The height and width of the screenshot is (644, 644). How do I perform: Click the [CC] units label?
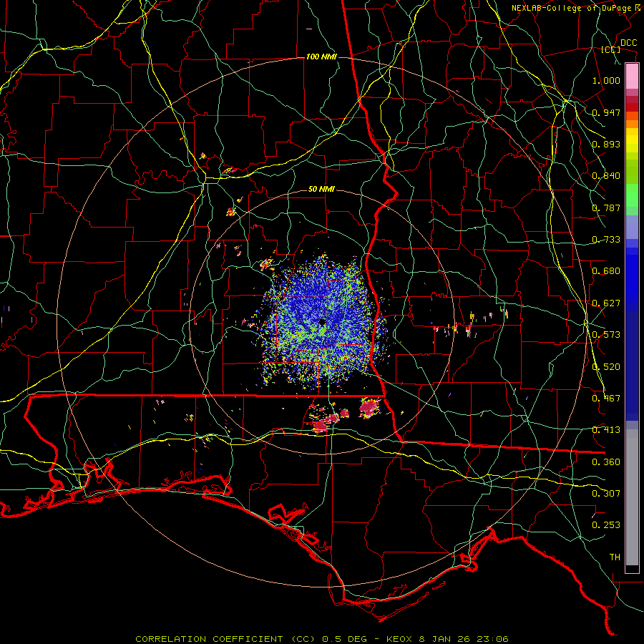click(x=611, y=49)
